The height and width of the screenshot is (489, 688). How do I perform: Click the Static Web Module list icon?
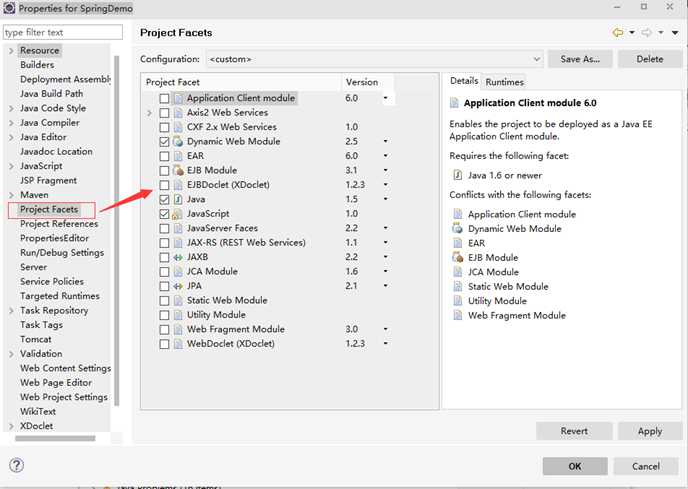(178, 301)
